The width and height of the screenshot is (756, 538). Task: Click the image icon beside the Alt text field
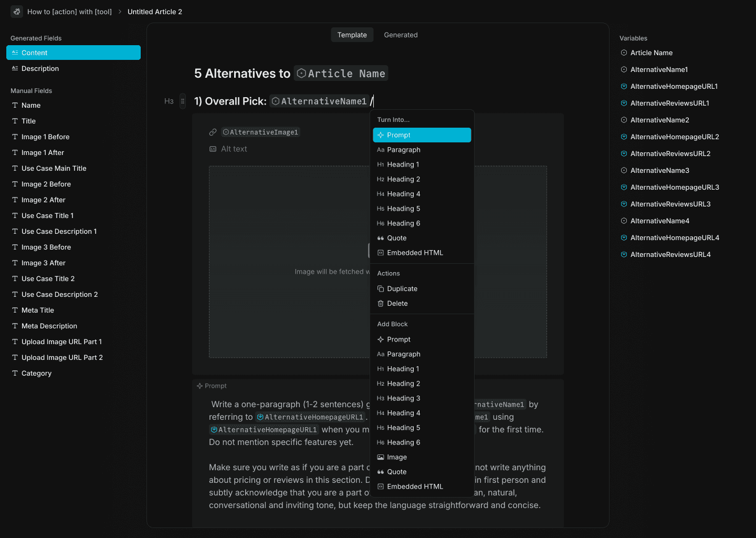[x=213, y=149]
